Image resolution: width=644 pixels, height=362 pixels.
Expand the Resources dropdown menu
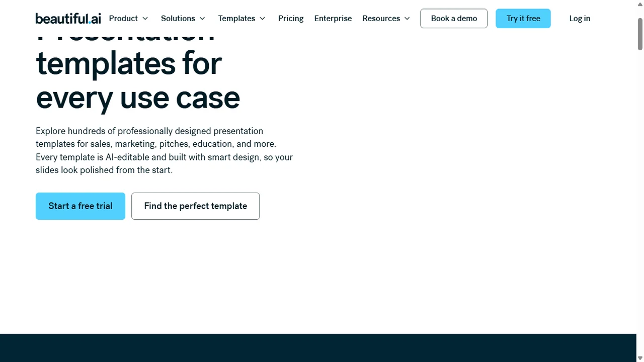pyautogui.click(x=386, y=19)
